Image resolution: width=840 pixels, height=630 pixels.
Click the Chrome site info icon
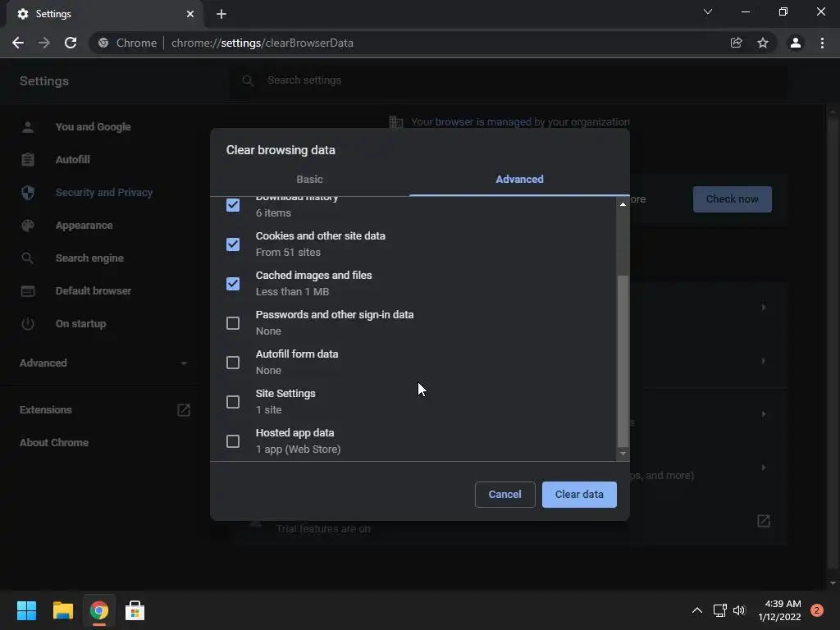[x=103, y=43]
